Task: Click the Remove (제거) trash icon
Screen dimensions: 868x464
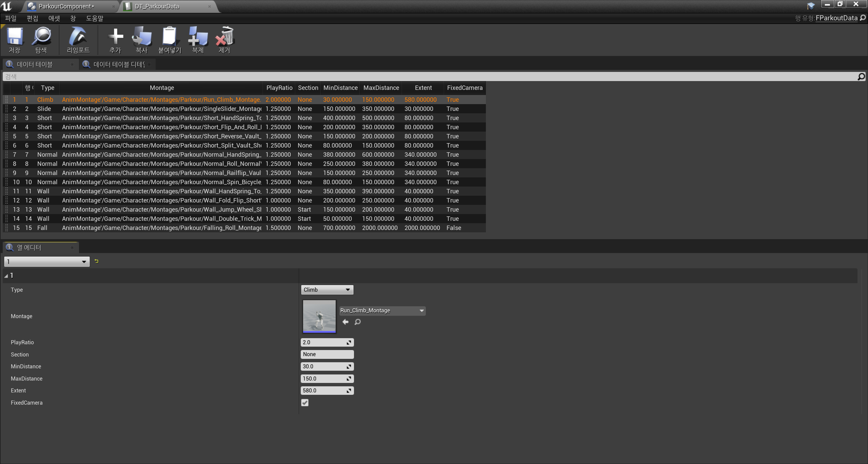Action: point(224,37)
